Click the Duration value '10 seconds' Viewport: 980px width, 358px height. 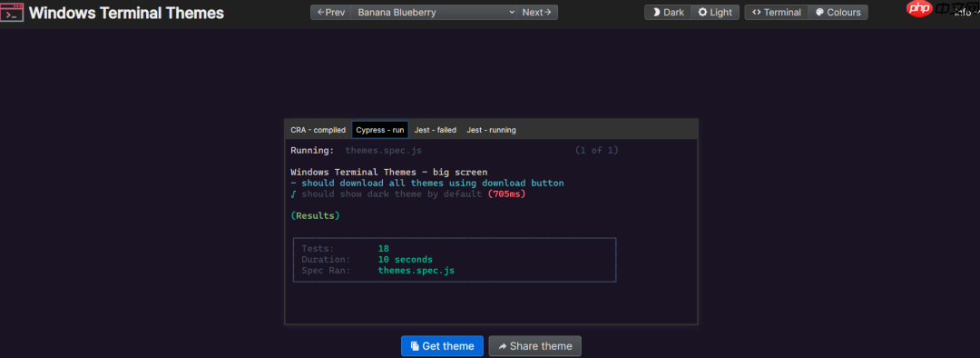click(x=405, y=259)
